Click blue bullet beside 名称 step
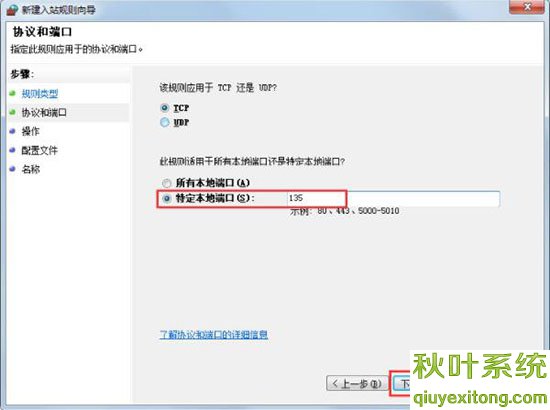Image resolution: width=550 pixels, height=410 pixels. 13,169
